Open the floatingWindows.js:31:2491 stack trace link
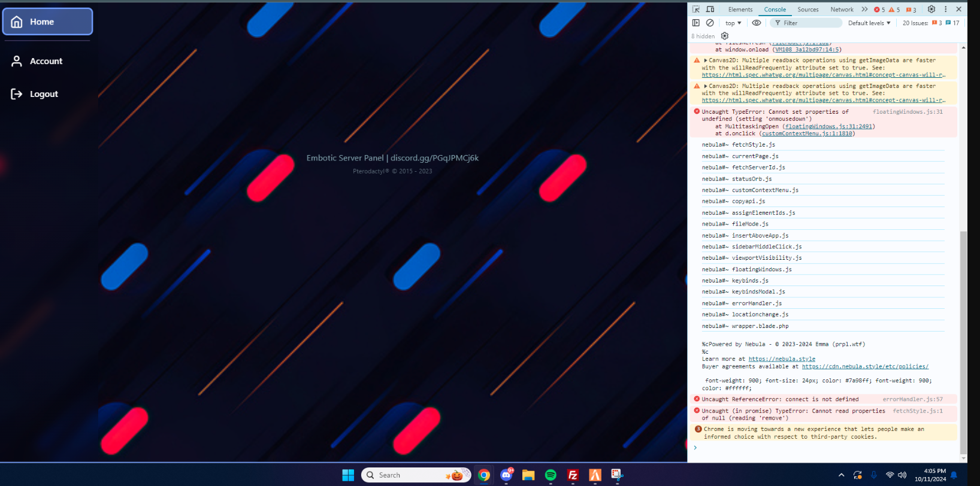The image size is (980, 486). (x=828, y=126)
